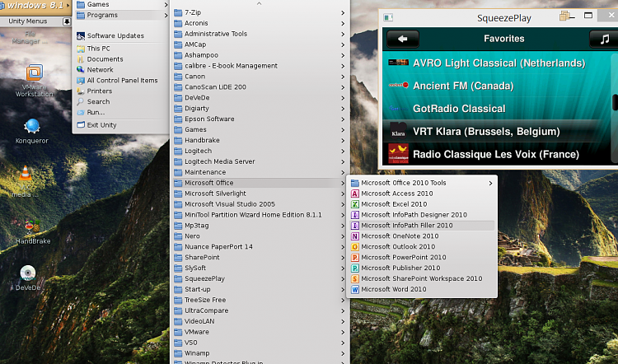Screen dimensions: 618x364
Task: Expand the Acronis programs folder
Action: coord(260,23)
